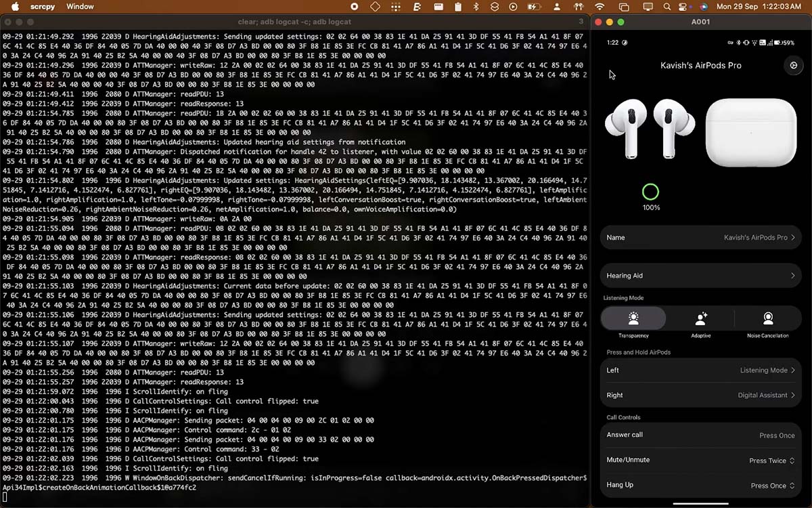Open the Hearing Aid settings

(700, 276)
